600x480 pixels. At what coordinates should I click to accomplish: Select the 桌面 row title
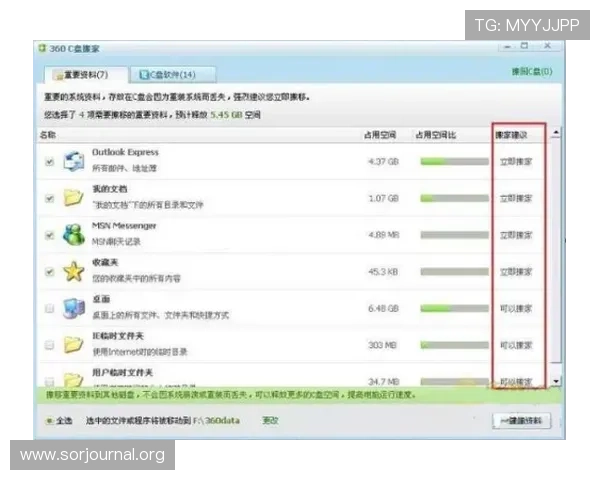point(101,299)
